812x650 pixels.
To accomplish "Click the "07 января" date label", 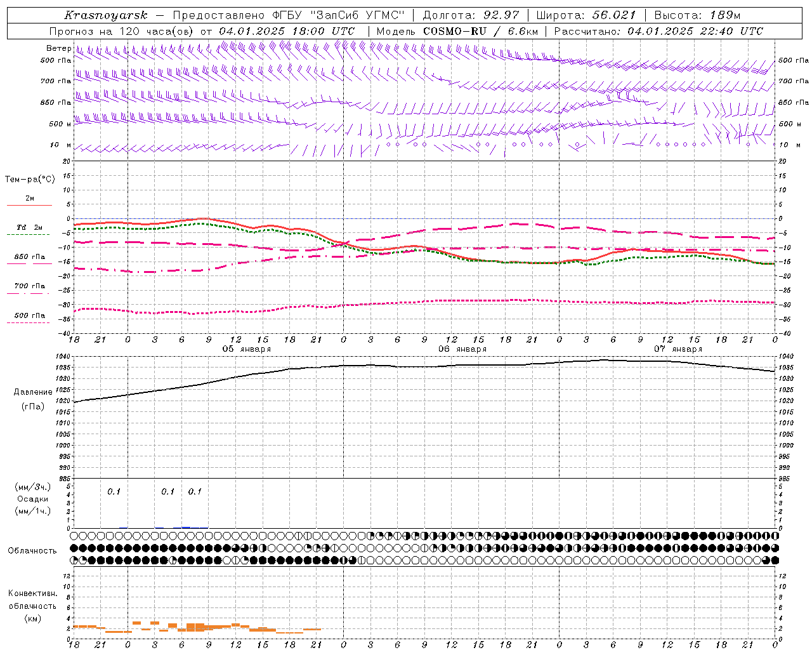I will [678, 349].
